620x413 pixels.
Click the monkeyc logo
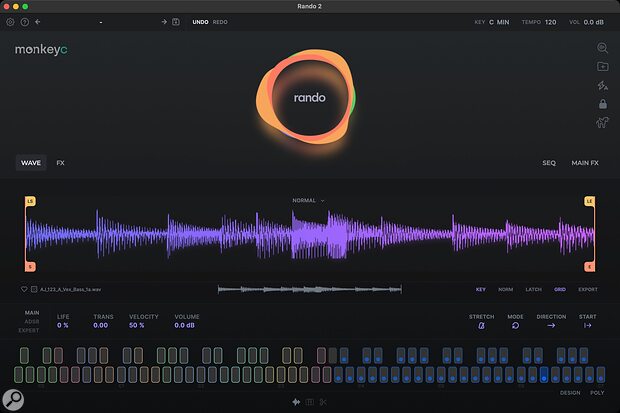point(41,50)
